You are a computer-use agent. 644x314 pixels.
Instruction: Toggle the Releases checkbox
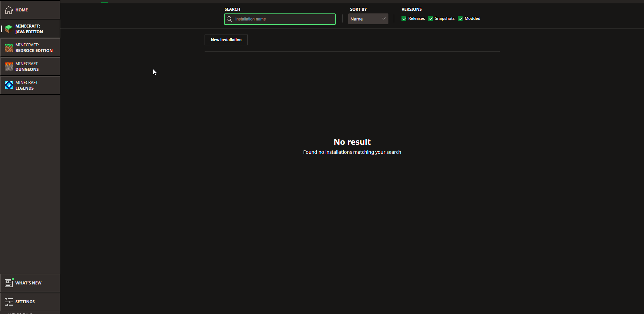(404, 18)
